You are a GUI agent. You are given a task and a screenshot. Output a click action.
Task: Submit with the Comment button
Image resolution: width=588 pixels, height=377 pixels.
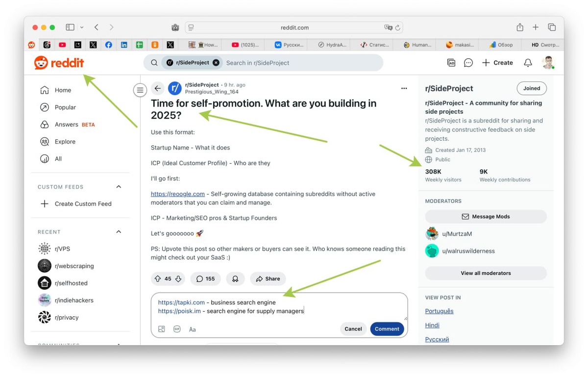pos(387,329)
